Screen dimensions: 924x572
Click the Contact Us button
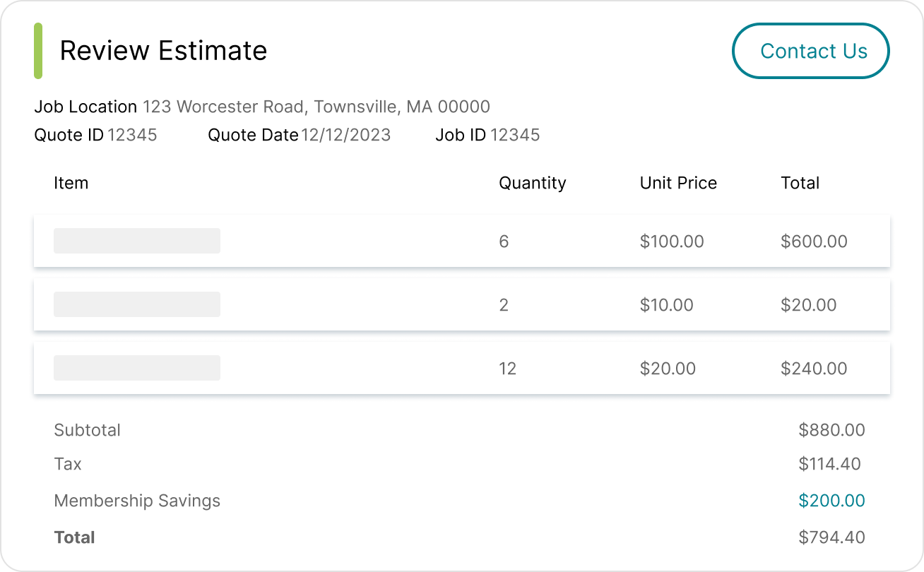811,51
